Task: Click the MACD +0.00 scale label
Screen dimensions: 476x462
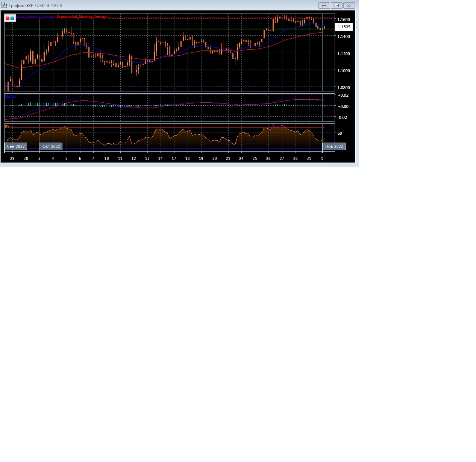Action: pyautogui.click(x=343, y=106)
